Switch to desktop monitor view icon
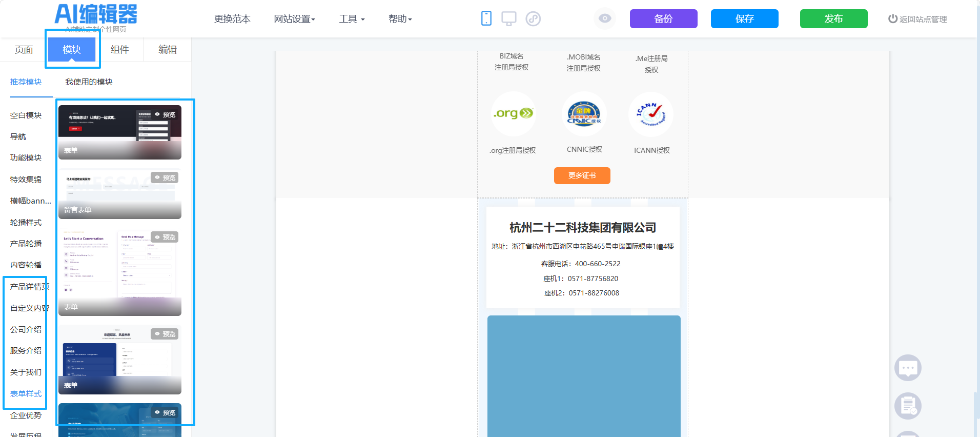The height and width of the screenshot is (437, 980). pos(509,18)
